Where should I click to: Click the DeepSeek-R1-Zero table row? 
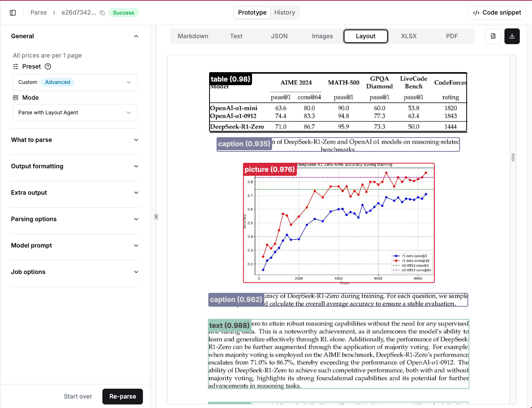coord(338,127)
